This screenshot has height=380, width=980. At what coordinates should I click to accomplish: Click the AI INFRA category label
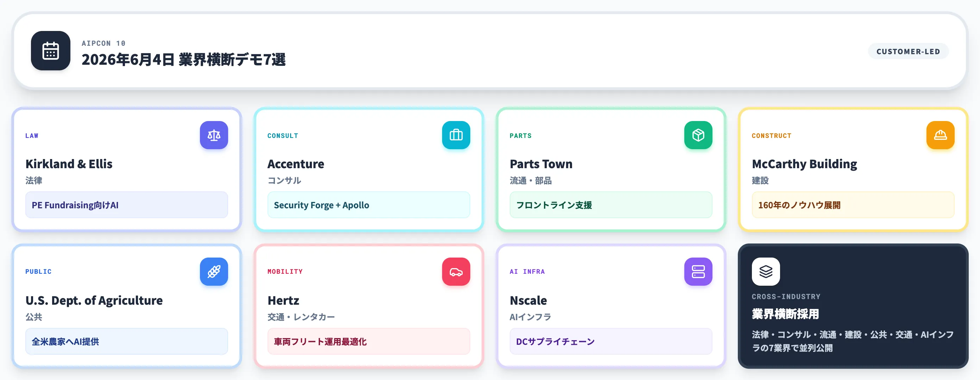(x=527, y=272)
